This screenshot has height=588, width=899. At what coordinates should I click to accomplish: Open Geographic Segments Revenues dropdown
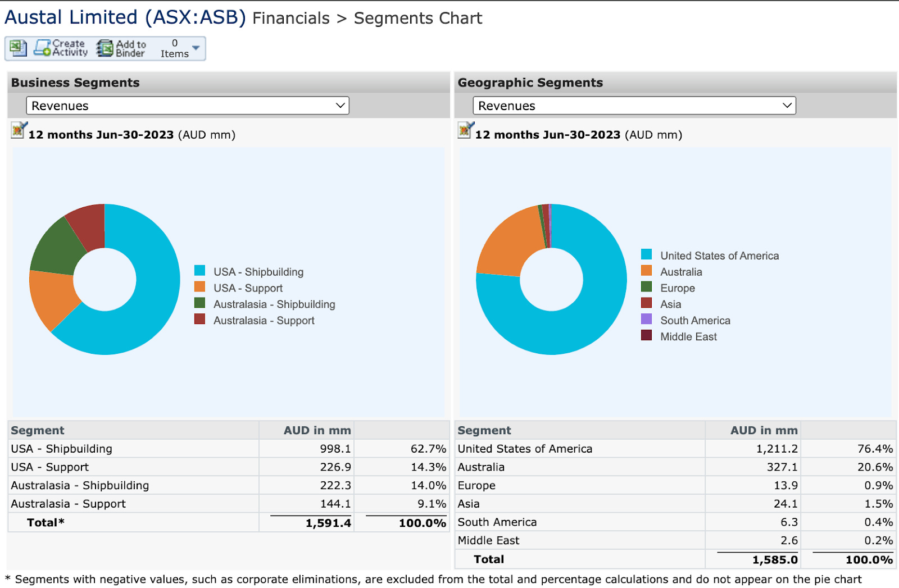634,106
